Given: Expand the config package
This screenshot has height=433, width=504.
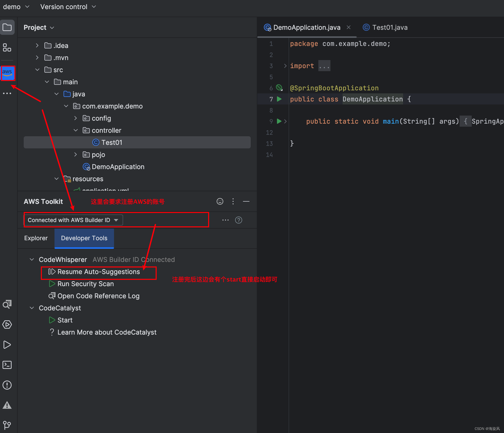Looking at the screenshot, I should 76,118.
